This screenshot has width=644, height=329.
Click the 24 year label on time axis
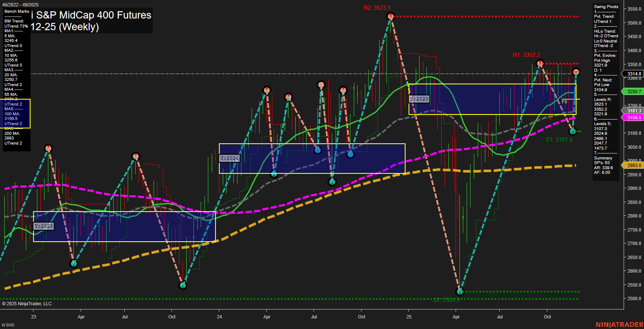(219, 317)
